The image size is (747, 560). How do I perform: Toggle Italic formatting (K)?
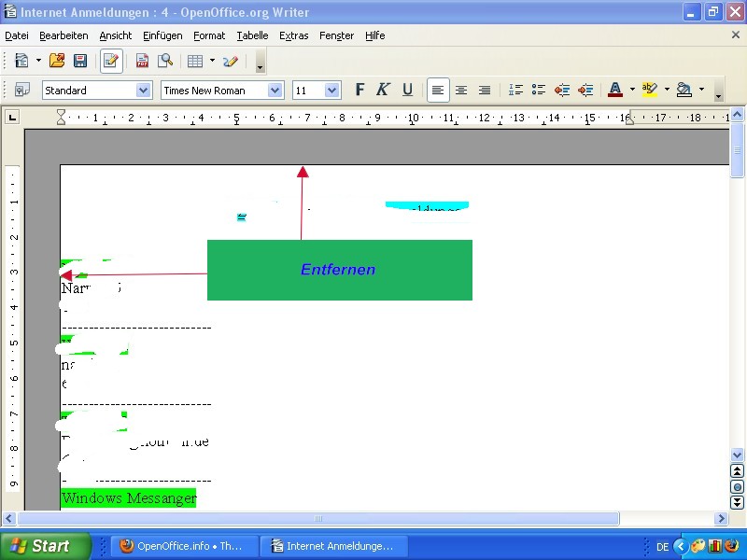point(383,90)
